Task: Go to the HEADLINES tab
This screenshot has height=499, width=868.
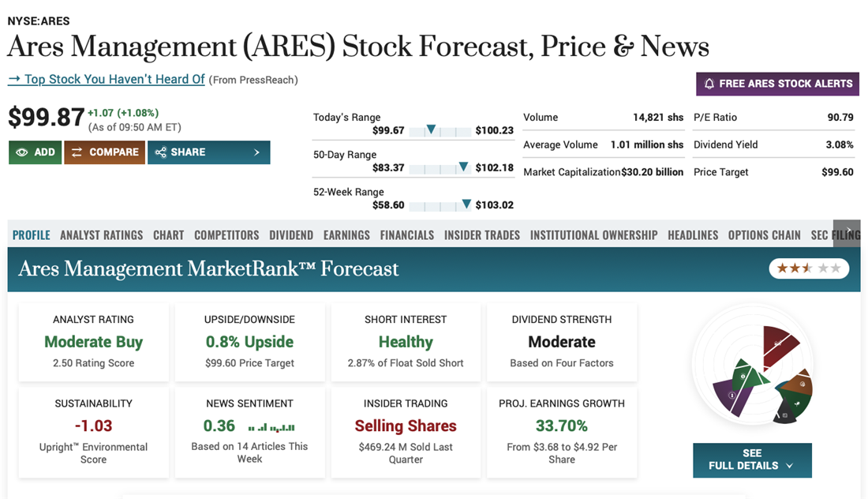Action: click(x=693, y=235)
